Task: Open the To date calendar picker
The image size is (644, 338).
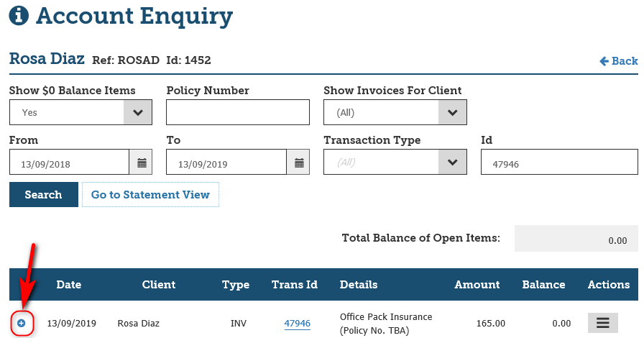Action: coord(298,163)
